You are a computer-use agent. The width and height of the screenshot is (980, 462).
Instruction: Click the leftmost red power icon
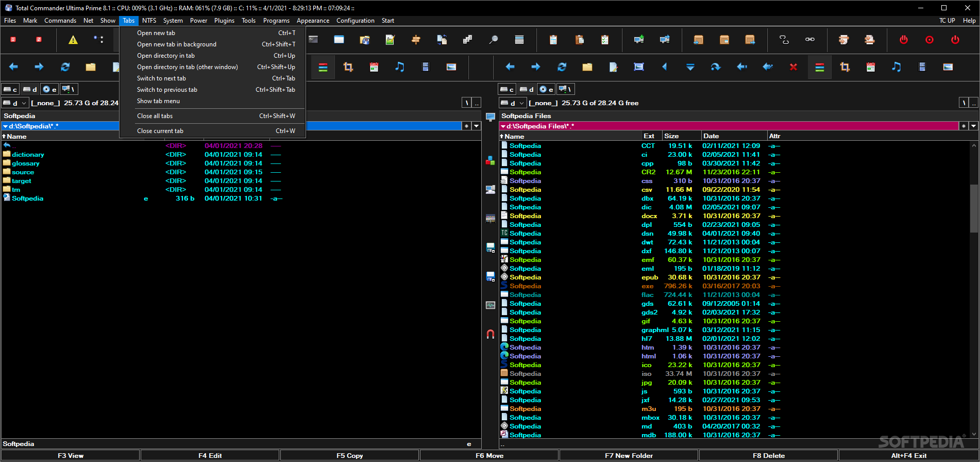[904, 40]
